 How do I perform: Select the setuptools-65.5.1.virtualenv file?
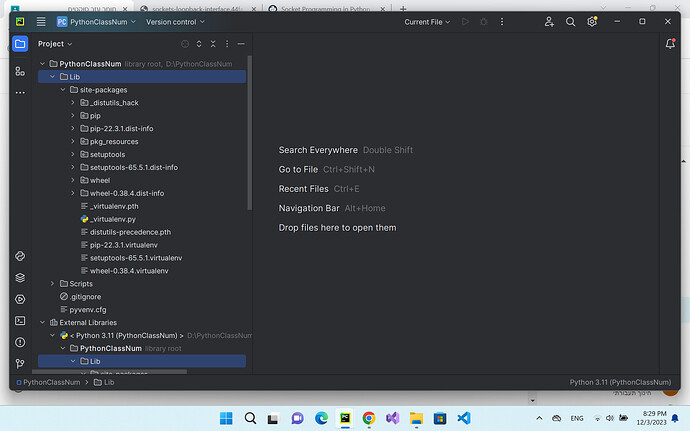(142, 258)
